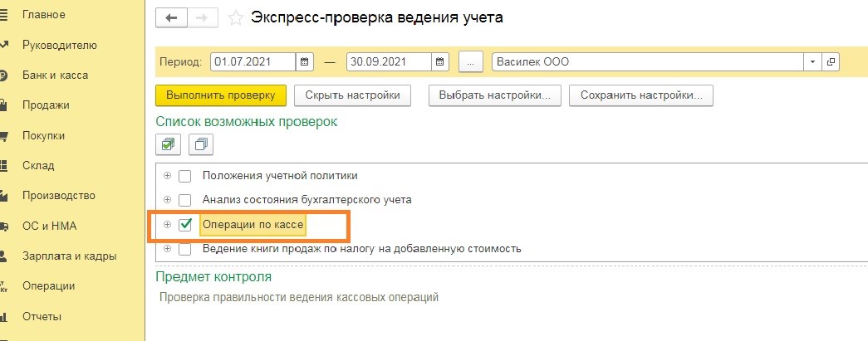Screen dimensions: 868x341
Task: Click the Операции sidebar icon
Action: click(x=3, y=286)
